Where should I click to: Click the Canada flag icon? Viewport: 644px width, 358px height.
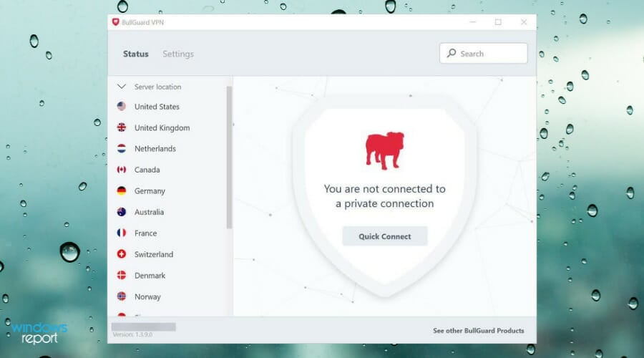pyautogui.click(x=122, y=170)
